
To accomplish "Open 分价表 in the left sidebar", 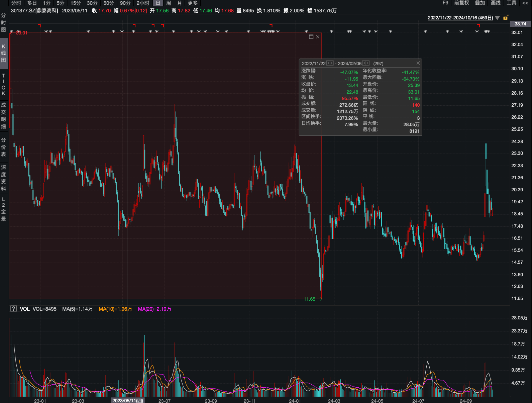I will coord(4,147).
